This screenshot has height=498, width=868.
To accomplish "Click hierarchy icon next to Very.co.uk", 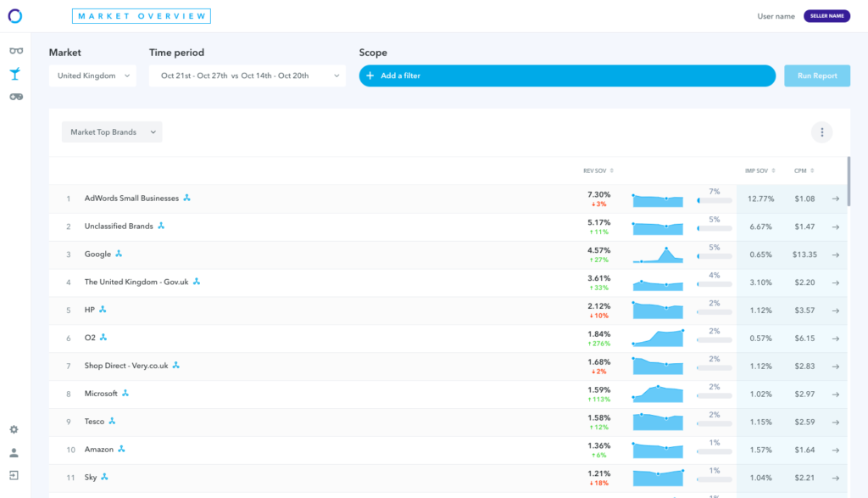I will [x=176, y=365].
